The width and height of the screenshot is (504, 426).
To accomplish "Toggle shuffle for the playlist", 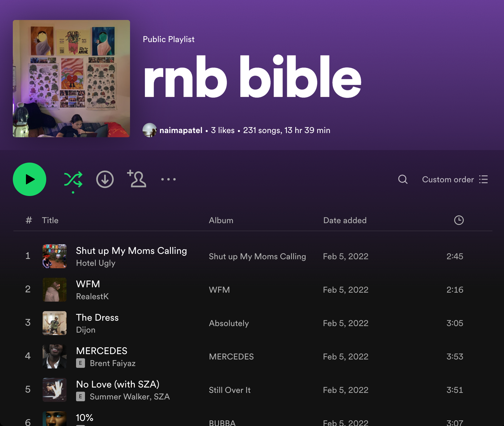I will pos(73,179).
